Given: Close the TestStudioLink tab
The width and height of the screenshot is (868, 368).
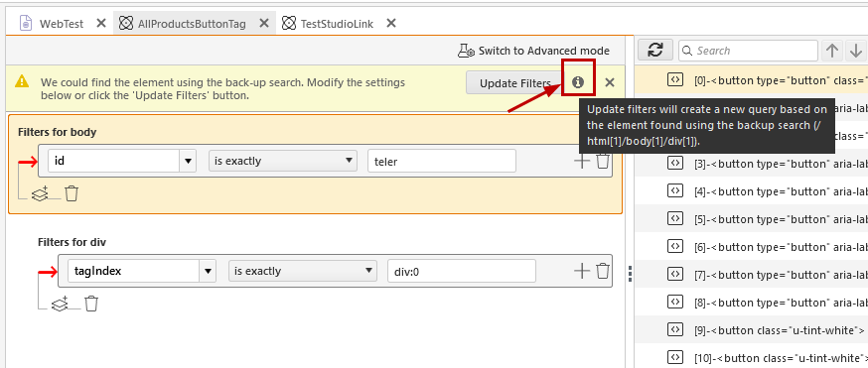Looking at the screenshot, I should 391,23.
